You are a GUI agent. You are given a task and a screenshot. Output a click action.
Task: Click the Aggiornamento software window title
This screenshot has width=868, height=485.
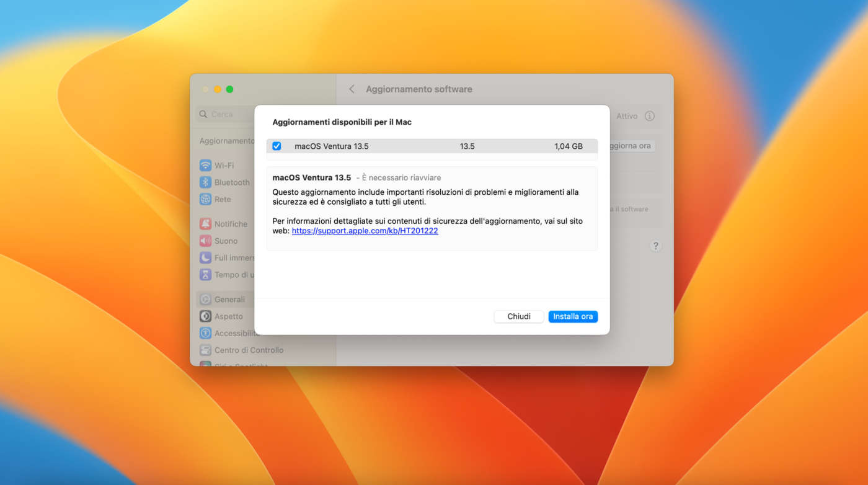click(419, 89)
